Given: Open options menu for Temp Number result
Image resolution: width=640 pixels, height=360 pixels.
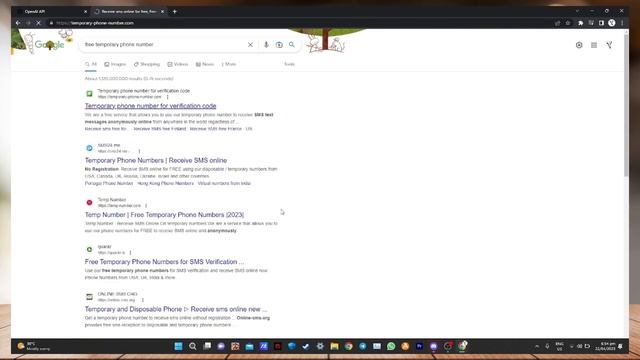Looking at the screenshot, I should [146, 206].
